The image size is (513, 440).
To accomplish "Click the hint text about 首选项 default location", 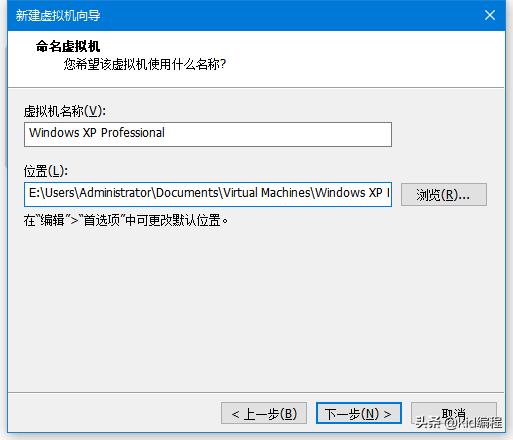I will pyautogui.click(x=126, y=220).
